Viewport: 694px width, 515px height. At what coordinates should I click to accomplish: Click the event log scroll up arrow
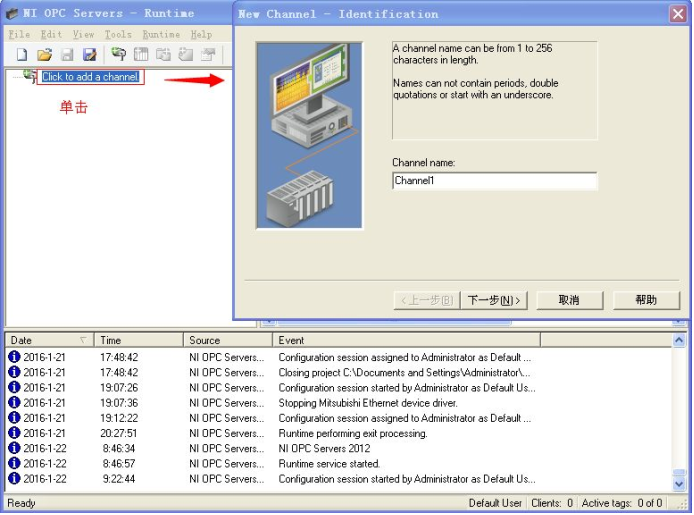pos(679,340)
